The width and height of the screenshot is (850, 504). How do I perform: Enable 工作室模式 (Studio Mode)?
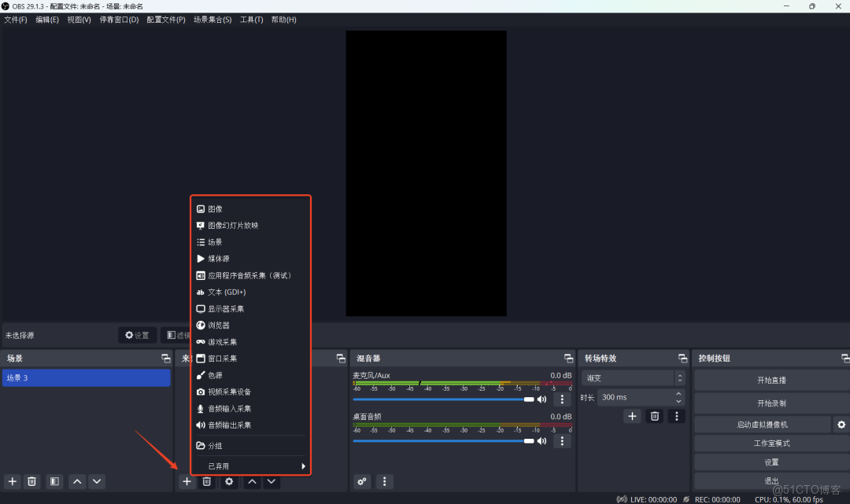click(770, 443)
